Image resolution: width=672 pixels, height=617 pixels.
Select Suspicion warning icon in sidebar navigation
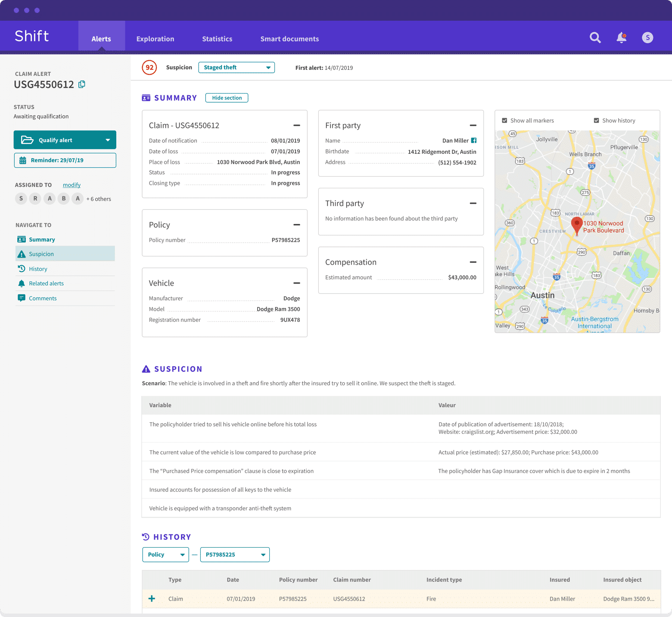coord(22,254)
